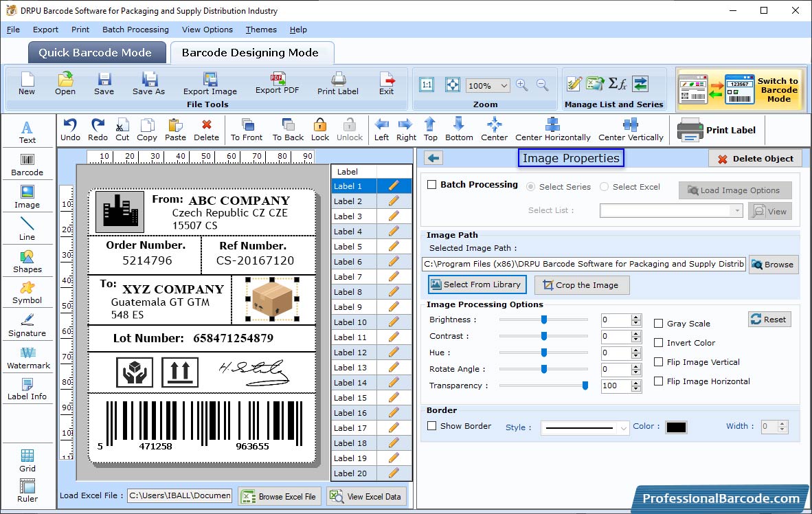Click Browse Excel File button
The height and width of the screenshot is (514, 812).
pyautogui.click(x=280, y=496)
